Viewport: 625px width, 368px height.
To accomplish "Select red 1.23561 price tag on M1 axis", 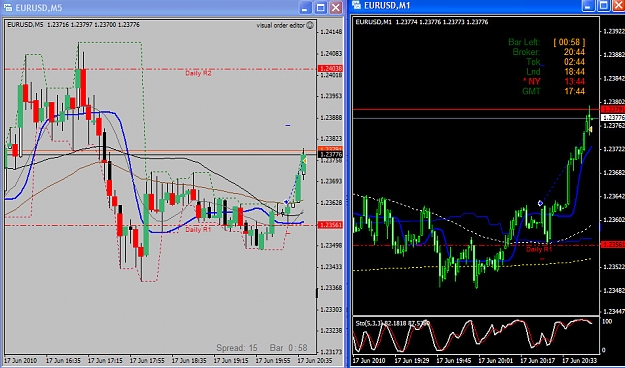I will [613, 244].
